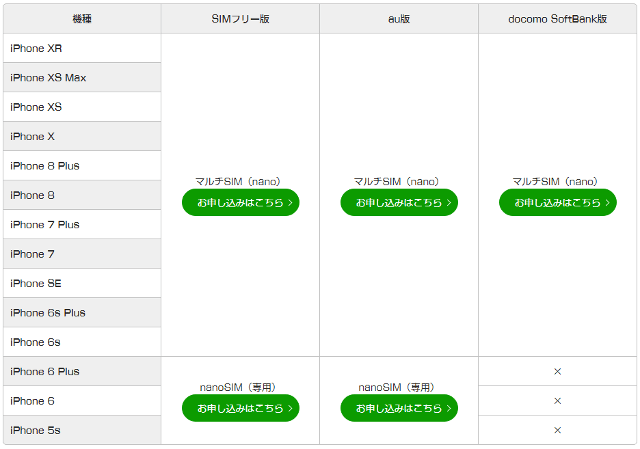Click the iPhone 7 row label
Screen dimensions: 640x449
tap(32, 254)
